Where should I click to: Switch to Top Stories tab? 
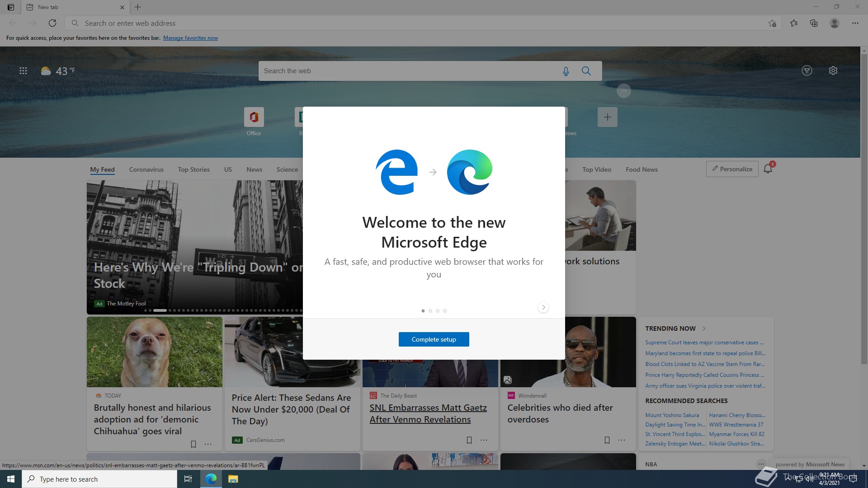point(193,169)
